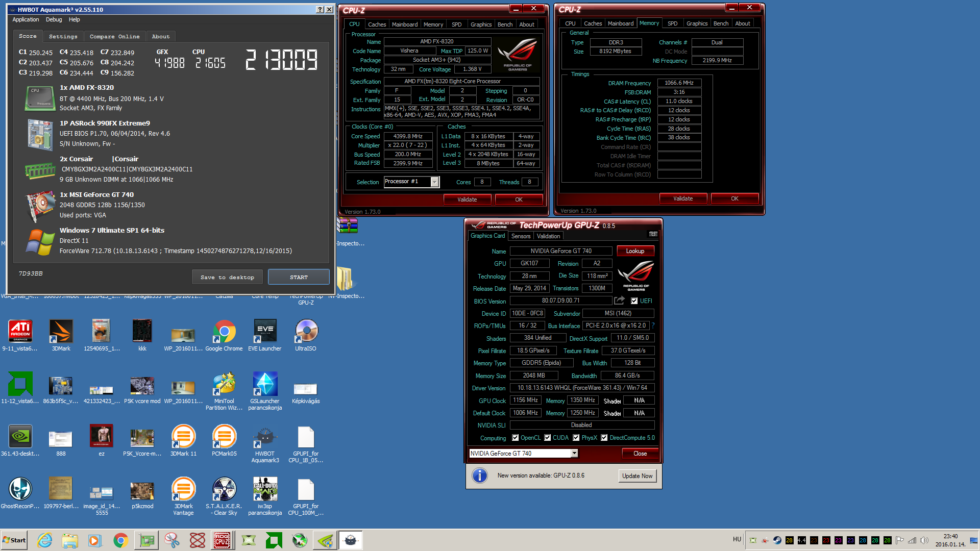Open the kkk desktop icon
The height and width of the screenshot is (551, 980).
tap(142, 335)
